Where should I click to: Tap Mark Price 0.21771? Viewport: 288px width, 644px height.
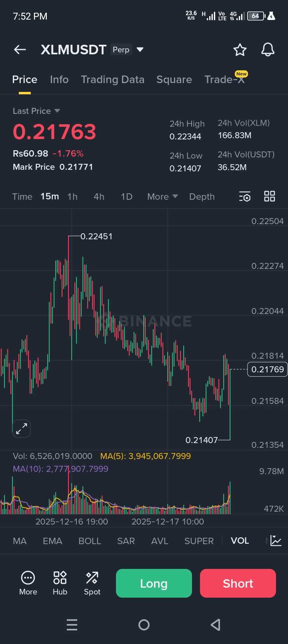click(x=53, y=167)
